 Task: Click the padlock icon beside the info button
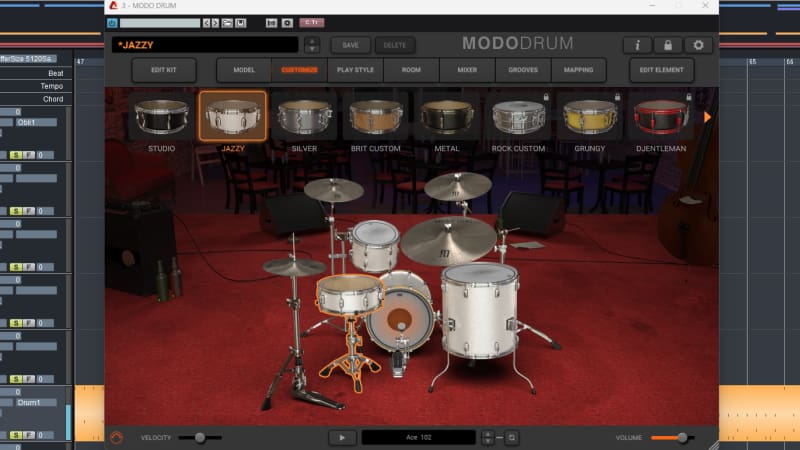(x=667, y=45)
